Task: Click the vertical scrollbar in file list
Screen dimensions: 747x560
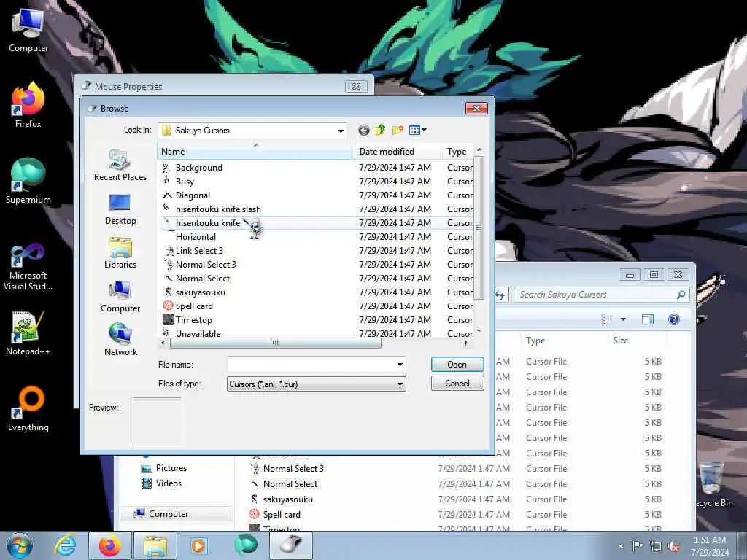Action: pyautogui.click(x=479, y=227)
